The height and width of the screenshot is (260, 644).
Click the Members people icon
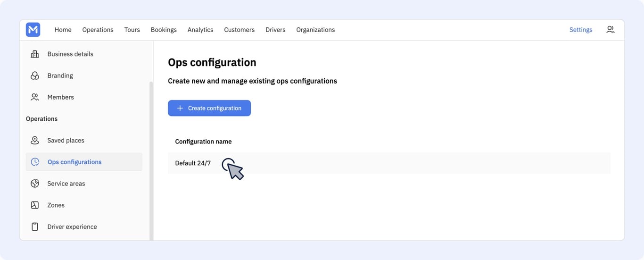[35, 97]
